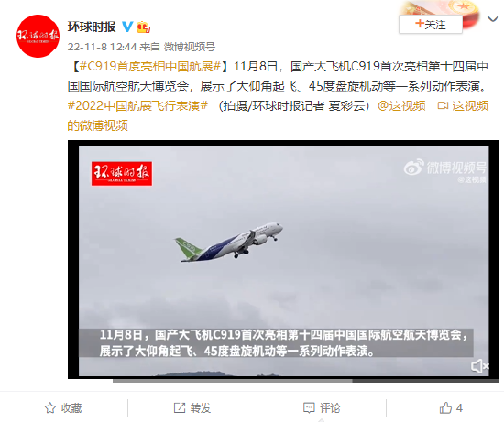Add post to favorites via 收藏
Screen dimensions: 504x422
tap(63, 408)
